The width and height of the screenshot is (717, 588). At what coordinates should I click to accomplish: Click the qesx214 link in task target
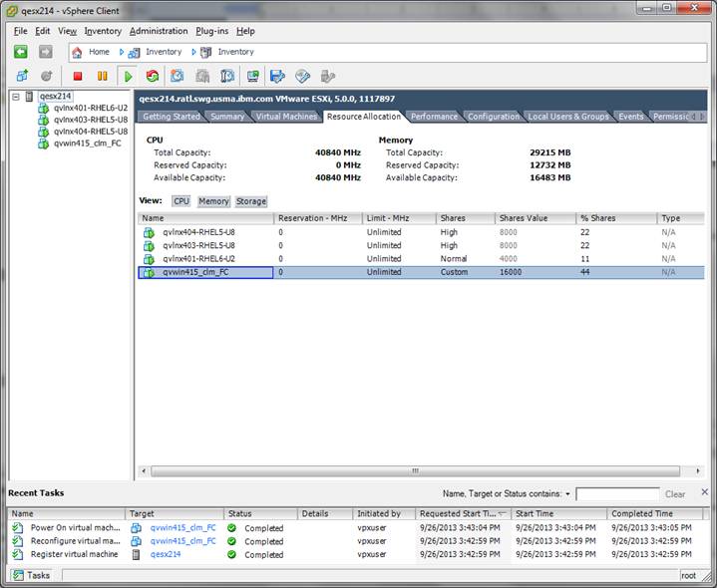pos(166,555)
